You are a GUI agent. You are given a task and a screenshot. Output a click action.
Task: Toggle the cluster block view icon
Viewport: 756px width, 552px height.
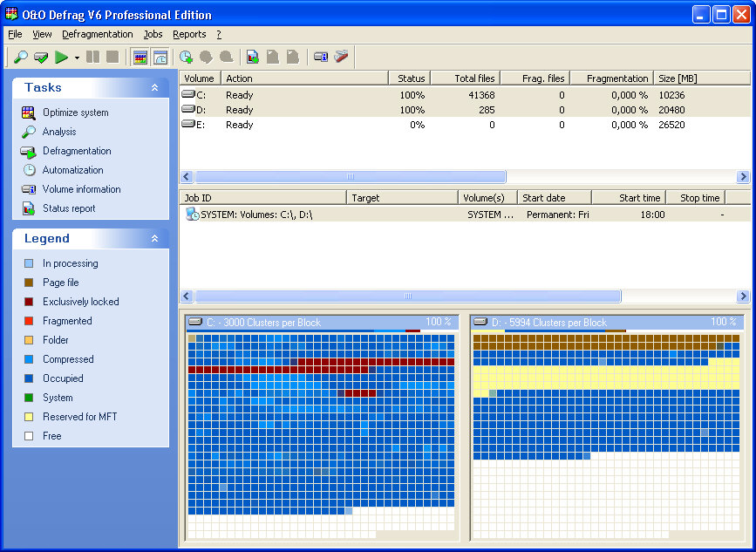(x=140, y=58)
